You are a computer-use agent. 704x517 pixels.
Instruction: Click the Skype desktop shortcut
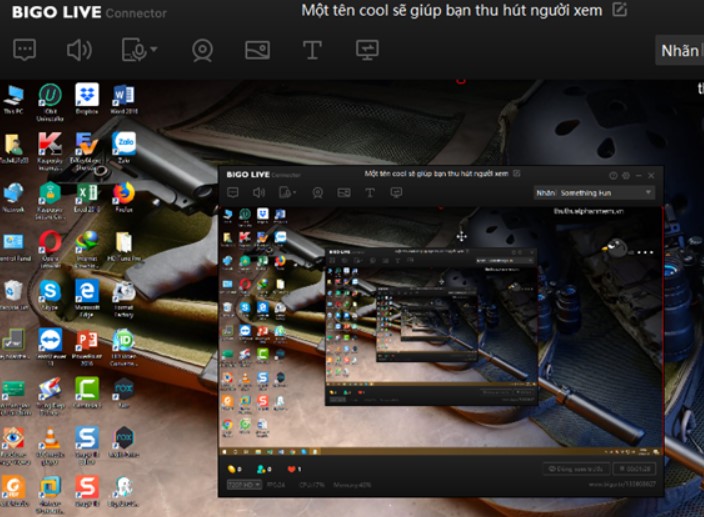coord(50,292)
